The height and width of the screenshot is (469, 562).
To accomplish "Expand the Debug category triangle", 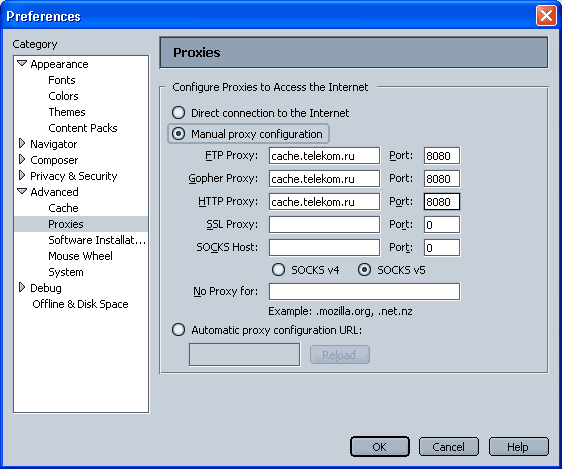I will click(x=22, y=287).
